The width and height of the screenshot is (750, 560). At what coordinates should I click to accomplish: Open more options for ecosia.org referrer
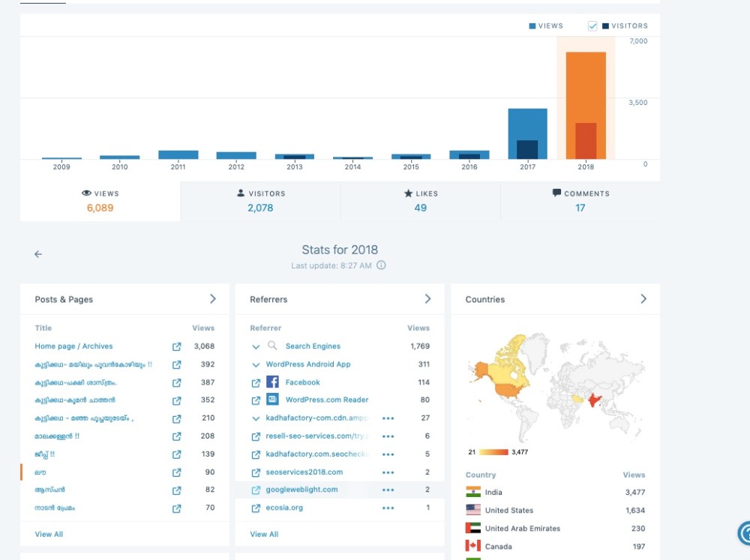(388, 508)
